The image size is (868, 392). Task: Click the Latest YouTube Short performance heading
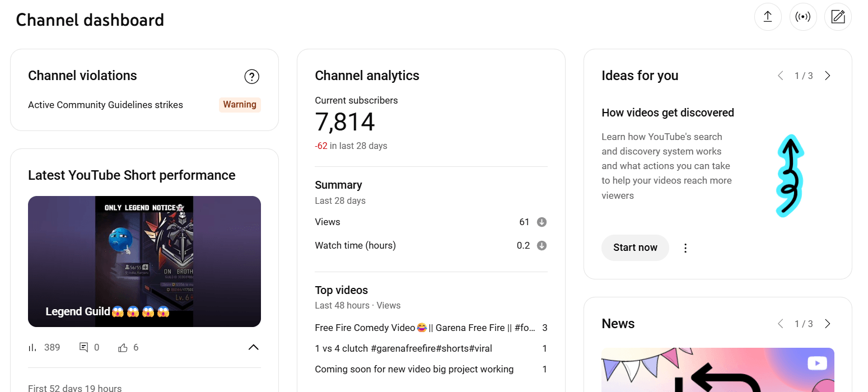click(x=132, y=175)
